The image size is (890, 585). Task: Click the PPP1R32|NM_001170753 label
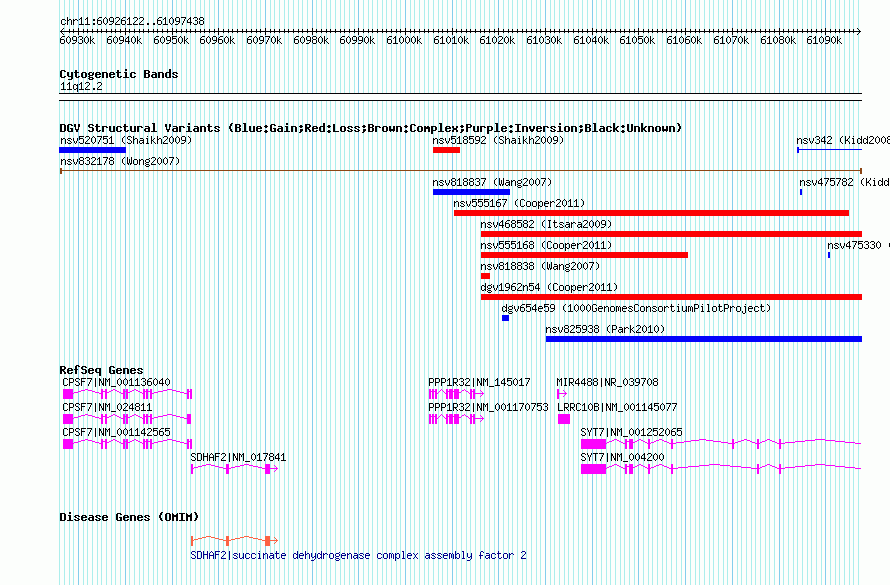(489, 407)
